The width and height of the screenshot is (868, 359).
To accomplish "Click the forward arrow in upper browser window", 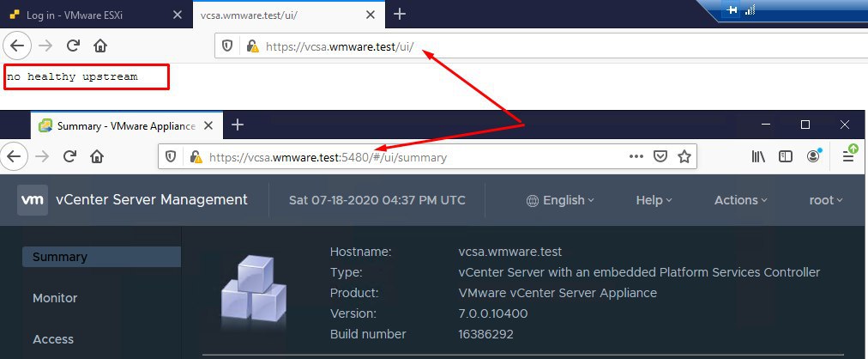I will tap(45, 46).
